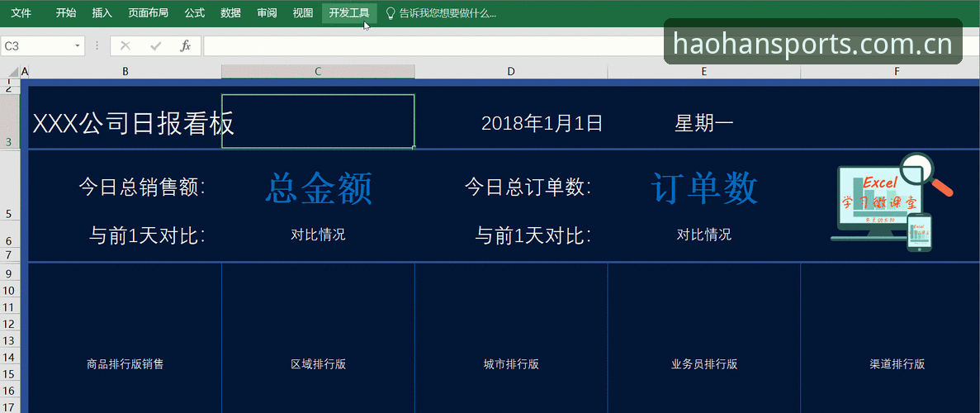Select row 7 header
The image size is (980, 413).
9,254
